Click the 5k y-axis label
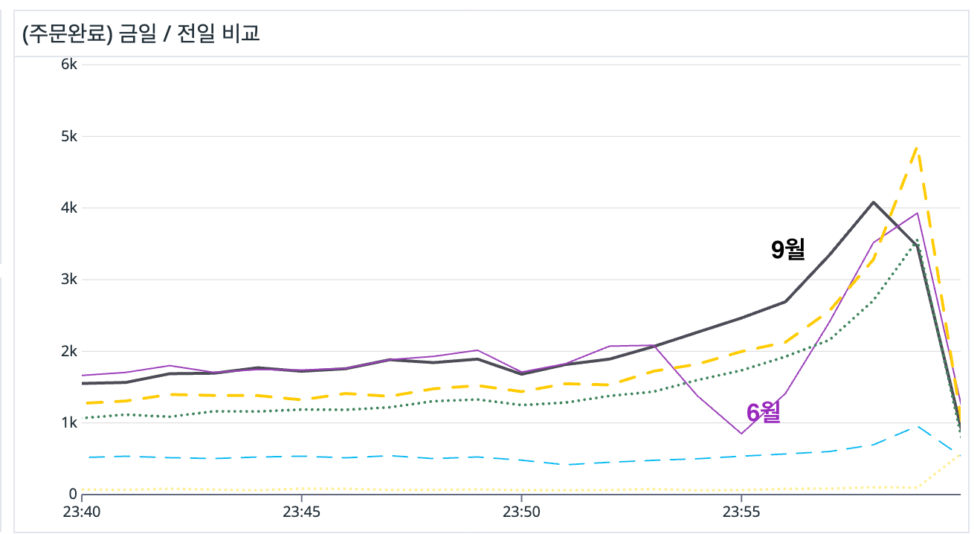Image resolution: width=980 pixels, height=534 pixels. (x=69, y=136)
